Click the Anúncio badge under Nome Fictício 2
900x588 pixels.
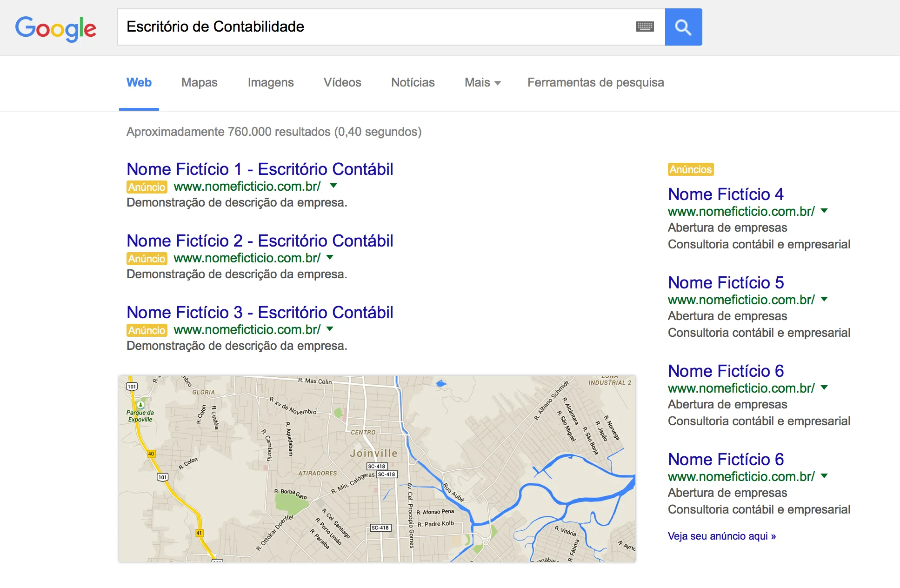pyautogui.click(x=147, y=259)
